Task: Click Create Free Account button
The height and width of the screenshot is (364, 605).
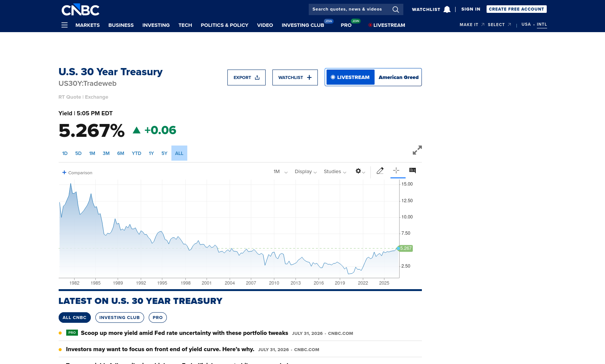Action: (x=516, y=9)
